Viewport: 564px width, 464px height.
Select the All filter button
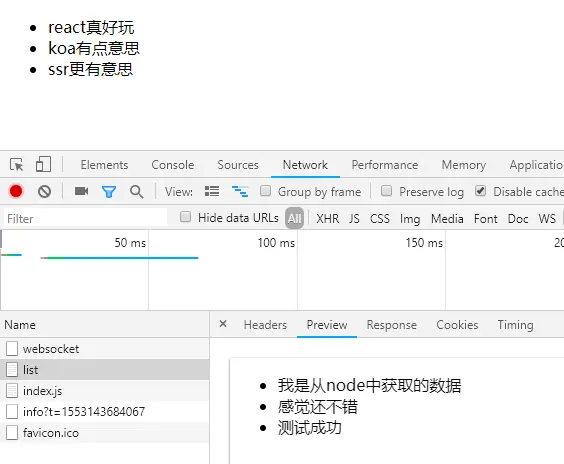coord(295,218)
